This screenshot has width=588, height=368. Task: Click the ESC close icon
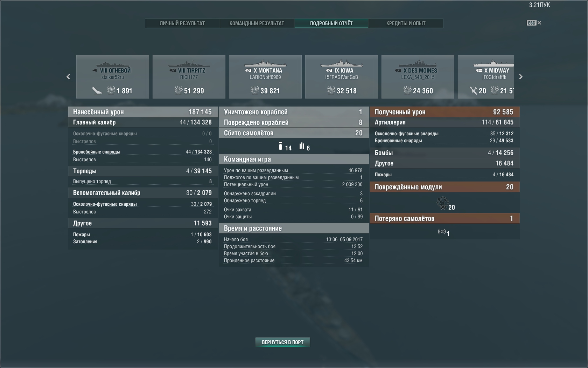click(534, 23)
